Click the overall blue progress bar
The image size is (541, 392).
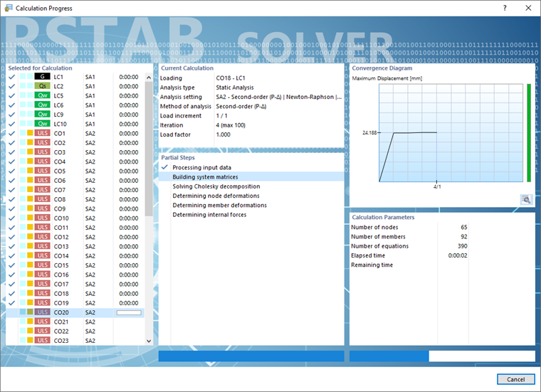(251, 356)
